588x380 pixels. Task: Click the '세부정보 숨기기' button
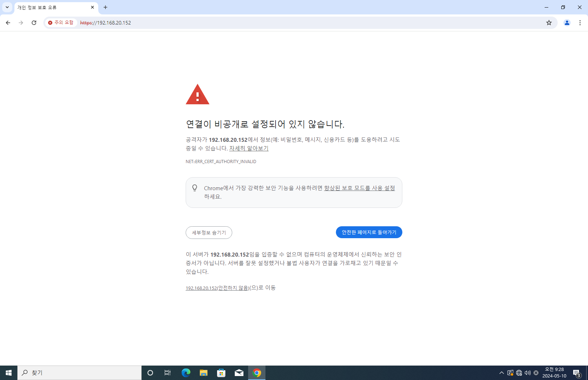point(209,233)
